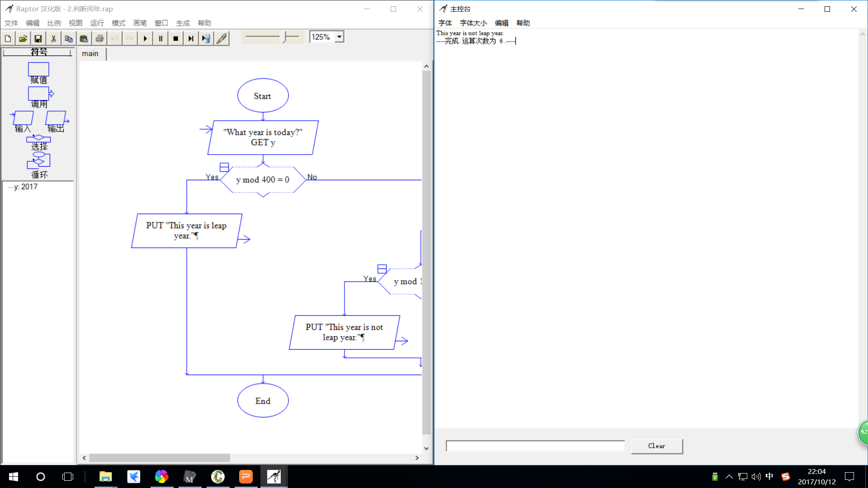This screenshot has width=868, height=488.
Task: Open the 125% zoom dropdown
Action: pyautogui.click(x=339, y=37)
